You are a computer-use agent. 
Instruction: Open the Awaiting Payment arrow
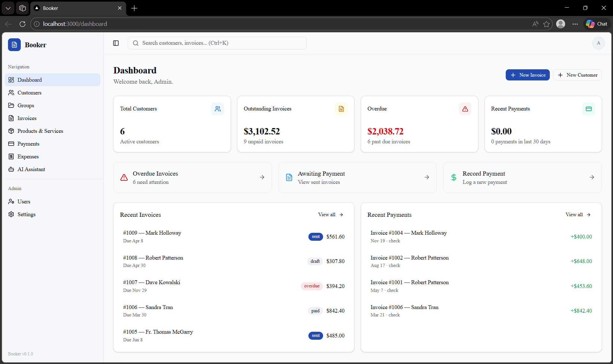[x=427, y=177]
